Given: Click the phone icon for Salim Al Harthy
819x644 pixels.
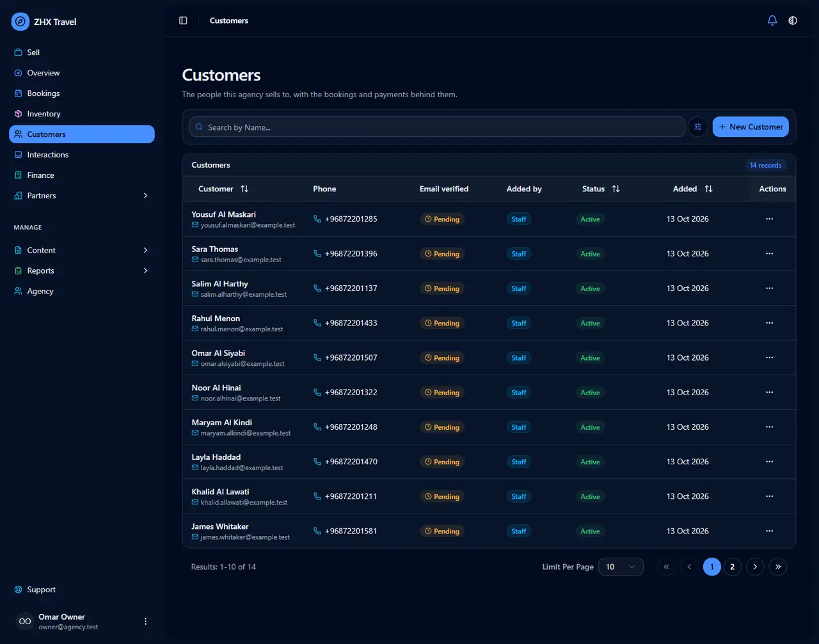Looking at the screenshot, I should (x=317, y=288).
